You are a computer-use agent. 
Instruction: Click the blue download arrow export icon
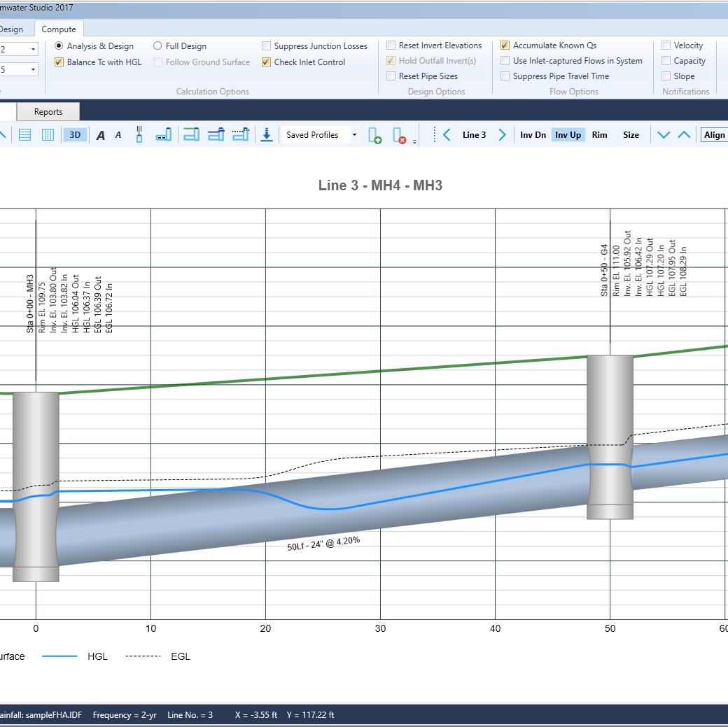point(266,135)
